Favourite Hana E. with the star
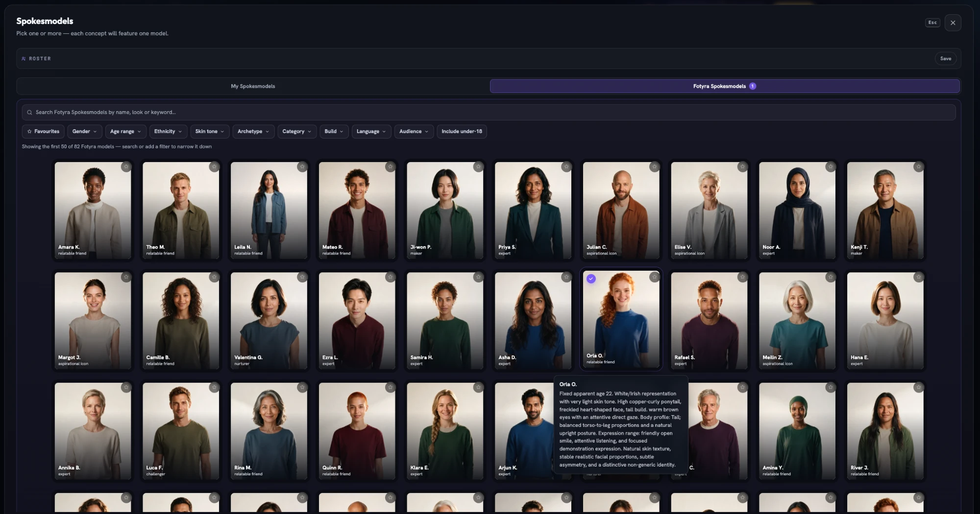Image resolution: width=980 pixels, height=514 pixels. point(918,277)
